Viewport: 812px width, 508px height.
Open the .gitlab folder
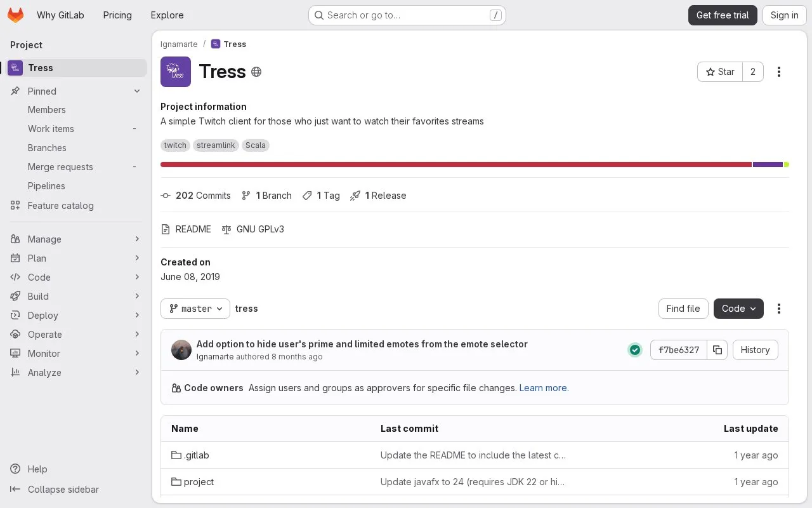point(190,455)
